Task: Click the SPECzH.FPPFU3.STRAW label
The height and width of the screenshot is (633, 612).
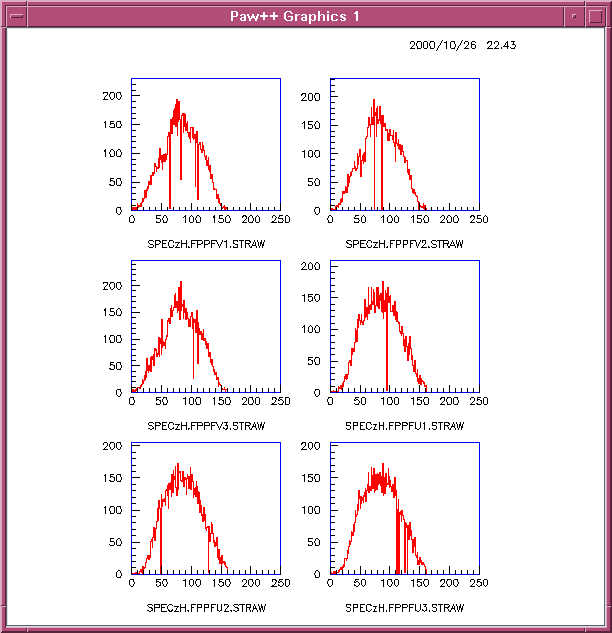Action: pyautogui.click(x=405, y=608)
